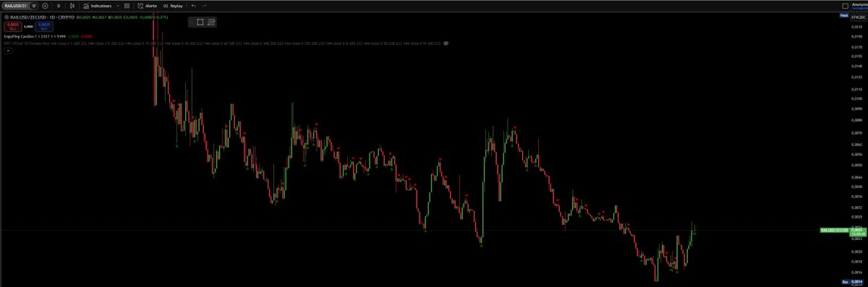Viewport: 868px width, 287px height.
Task: Open the layout square icon at top right
Action: click(x=845, y=6)
